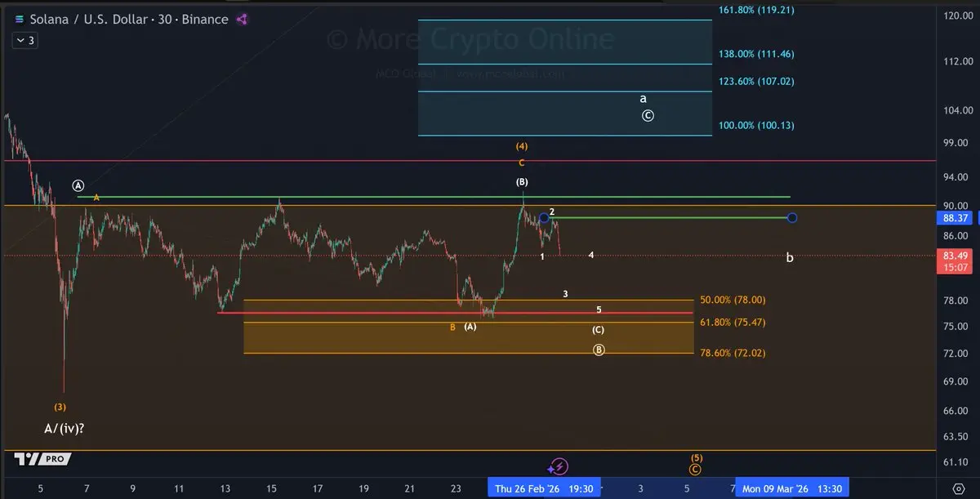Click the white lowercase b wave label
Image resolution: width=980 pixels, height=499 pixels.
tap(790, 257)
